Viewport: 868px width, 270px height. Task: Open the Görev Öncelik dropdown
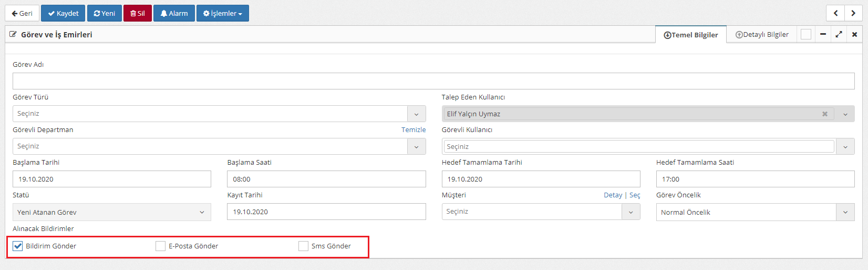coord(845,213)
